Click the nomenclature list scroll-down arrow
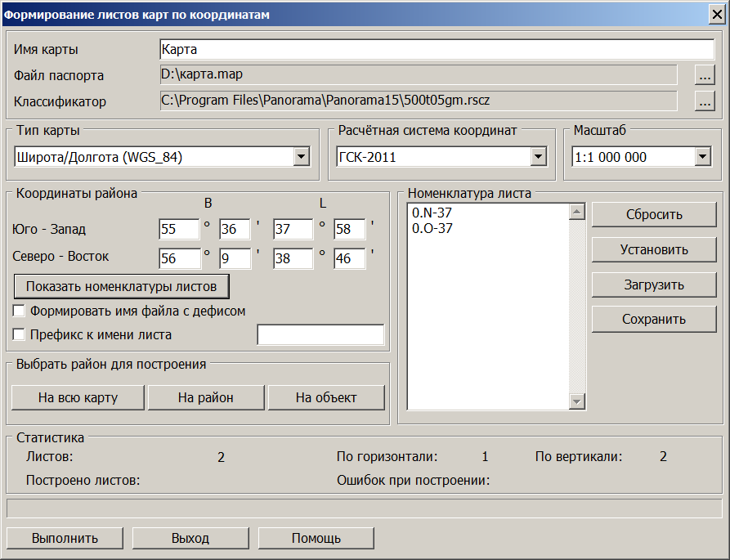 pyautogui.click(x=576, y=401)
